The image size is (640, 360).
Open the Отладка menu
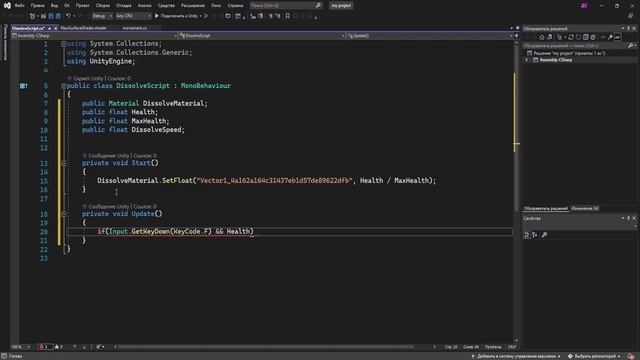(x=124, y=6)
